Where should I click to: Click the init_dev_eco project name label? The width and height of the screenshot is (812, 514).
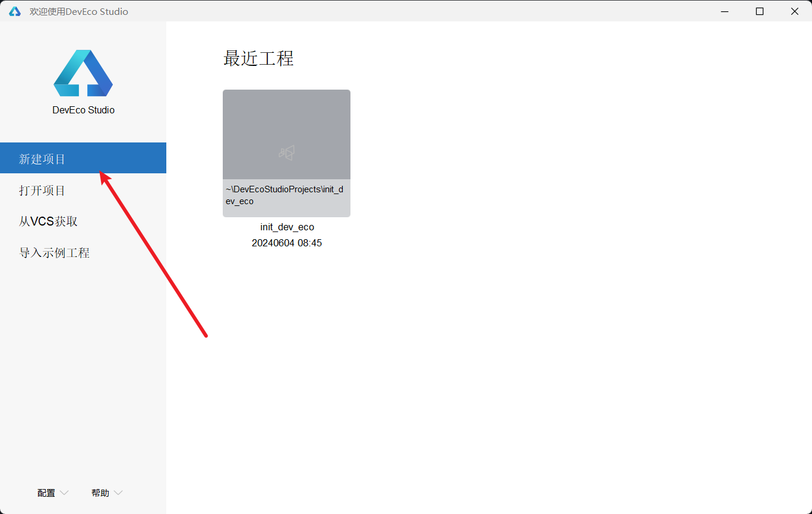click(287, 227)
